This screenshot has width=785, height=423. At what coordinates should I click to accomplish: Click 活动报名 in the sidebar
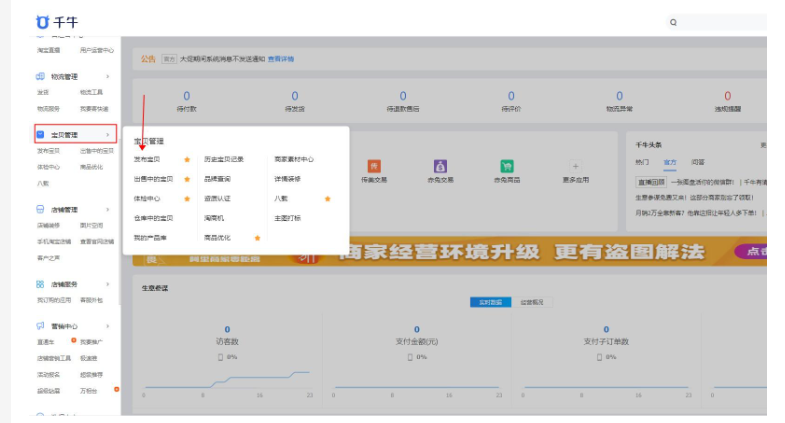tap(49, 374)
